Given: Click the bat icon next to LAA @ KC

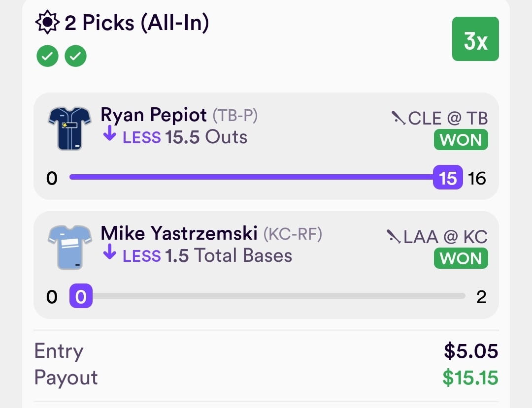Looking at the screenshot, I should (x=394, y=237).
